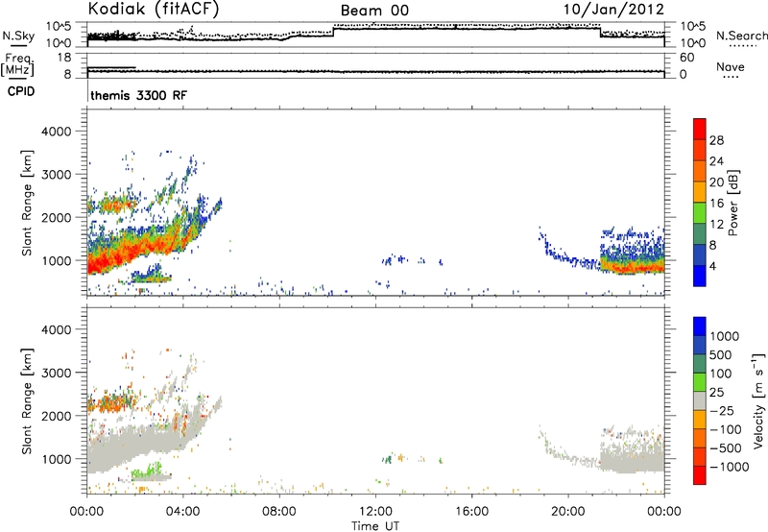Click the '24' label on Power colorbar
The image size is (768, 532).
[716, 161]
